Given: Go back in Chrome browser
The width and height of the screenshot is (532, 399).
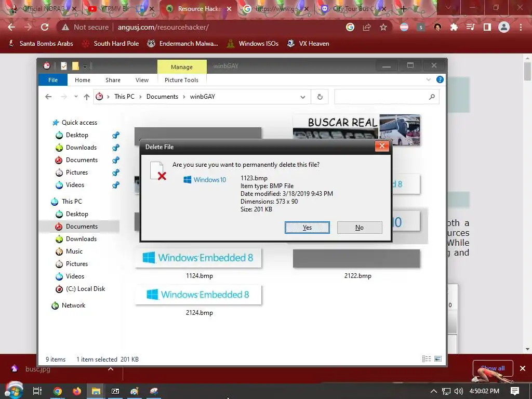Looking at the screenshot, I should click(x=11, y=27).
